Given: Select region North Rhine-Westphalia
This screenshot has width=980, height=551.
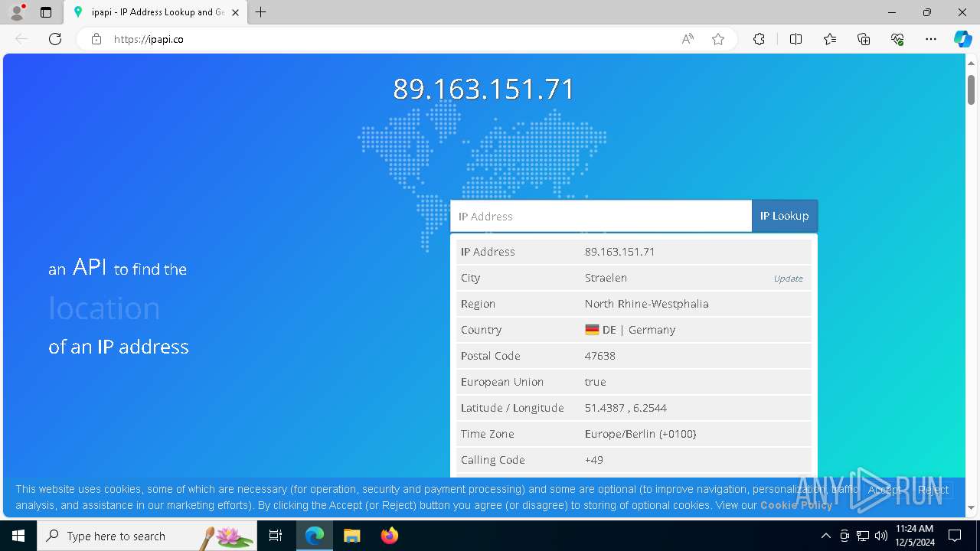Looking at the screenshot, I should coord(646,304).
